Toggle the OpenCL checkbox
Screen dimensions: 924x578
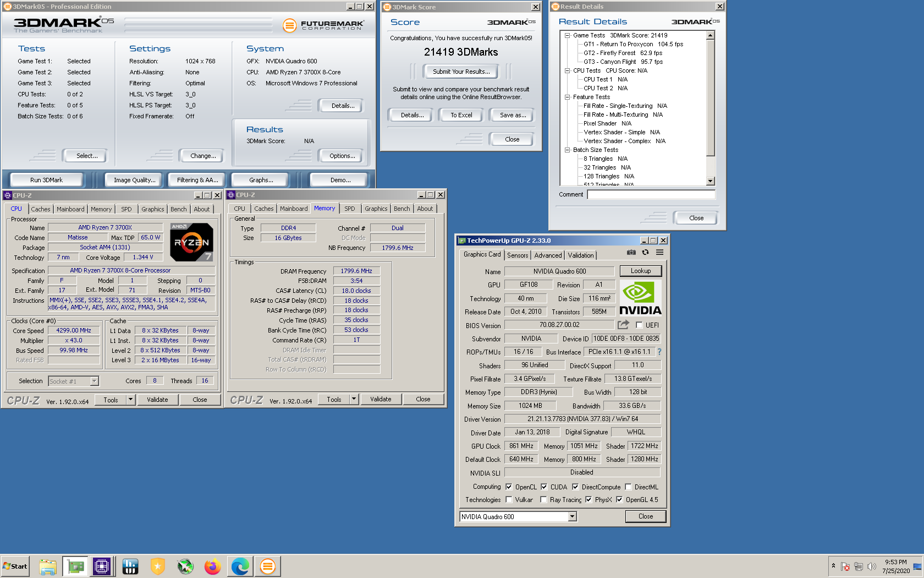coord(509,487)
